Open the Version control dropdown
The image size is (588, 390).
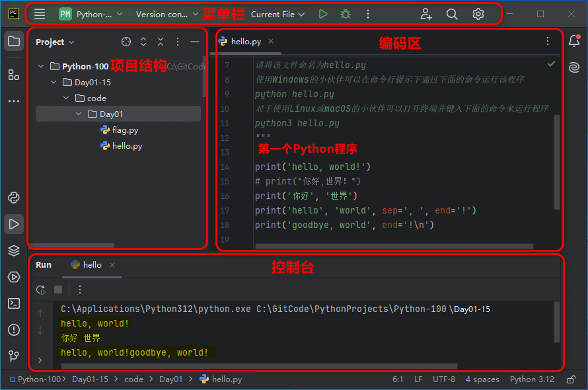coord(166,14)
